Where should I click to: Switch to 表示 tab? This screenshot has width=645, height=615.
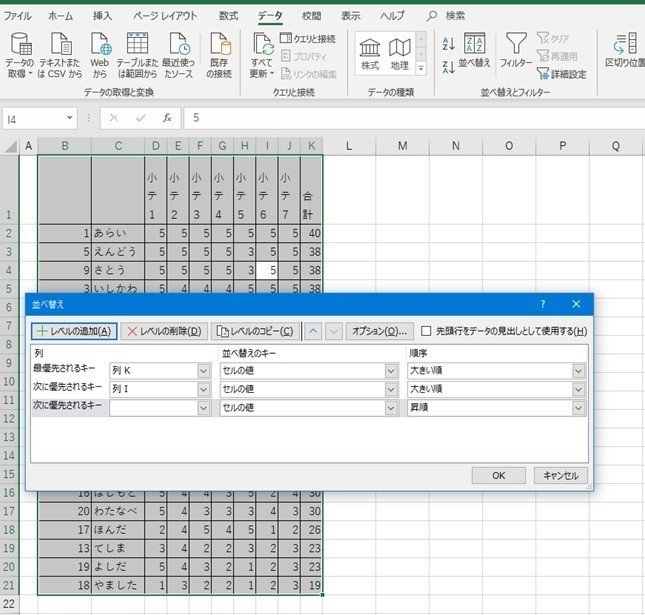[351, 16]
